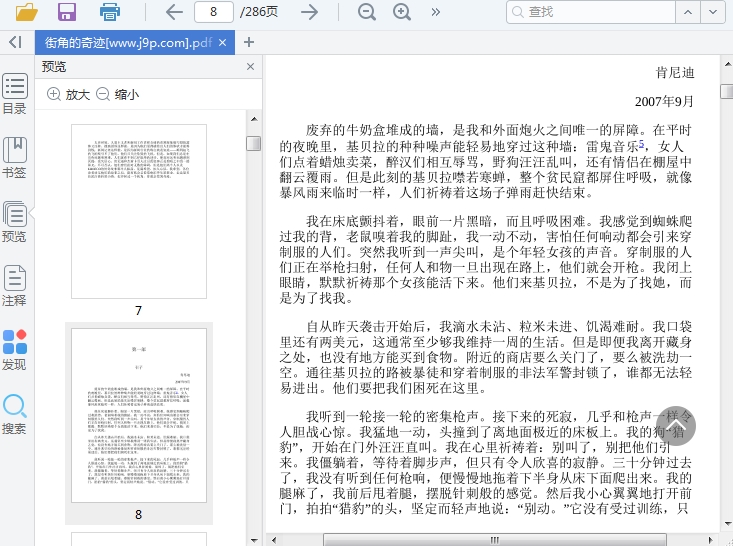The width and height of the screenshot is (733, 546).
Task: Click the horizontal scrollbar handle
Action: (495, 540)
